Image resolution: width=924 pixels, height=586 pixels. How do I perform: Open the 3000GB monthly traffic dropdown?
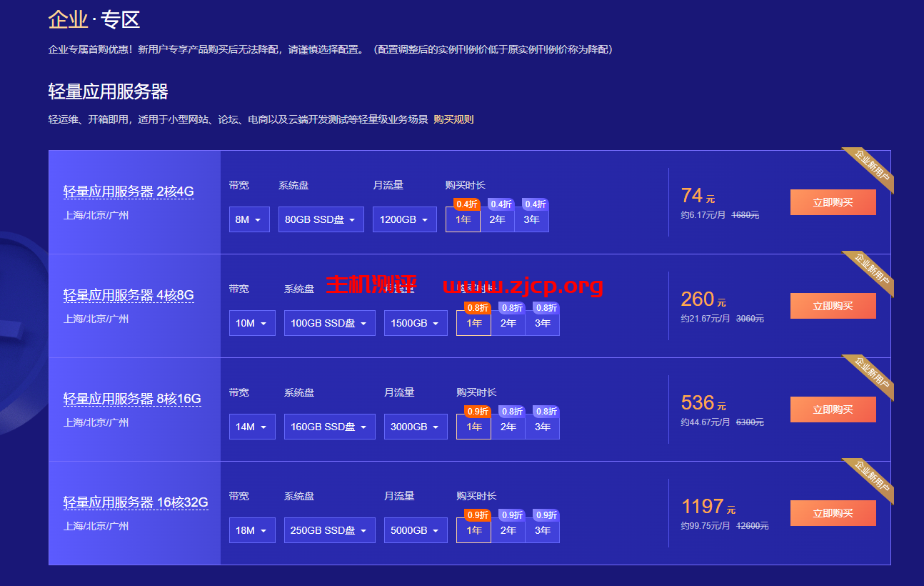coord(416,427)
